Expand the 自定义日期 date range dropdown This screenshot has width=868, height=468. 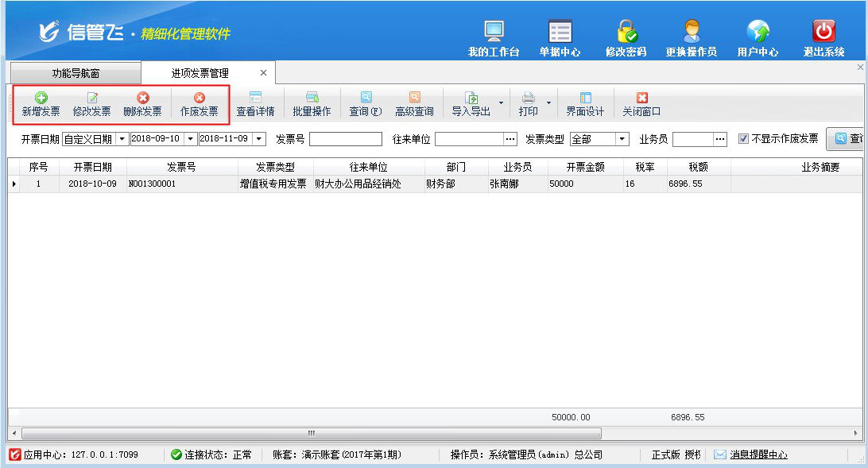(x=122, y=139)
